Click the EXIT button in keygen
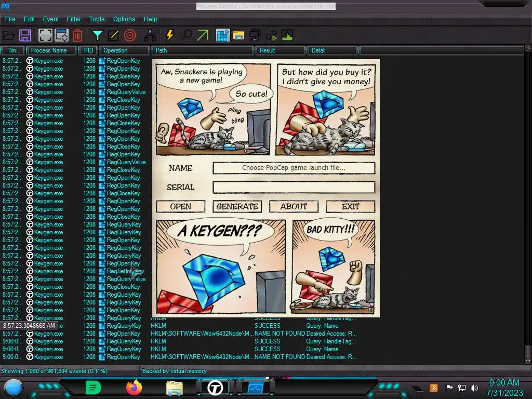Screen dimensions: 532x399 [x=351, y=207]
